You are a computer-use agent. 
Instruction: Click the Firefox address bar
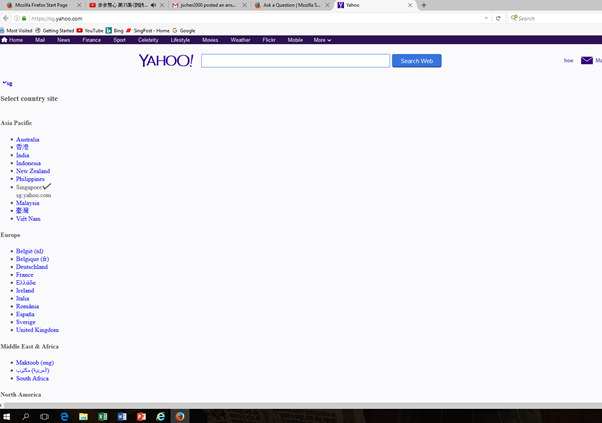tap(255, 18)
